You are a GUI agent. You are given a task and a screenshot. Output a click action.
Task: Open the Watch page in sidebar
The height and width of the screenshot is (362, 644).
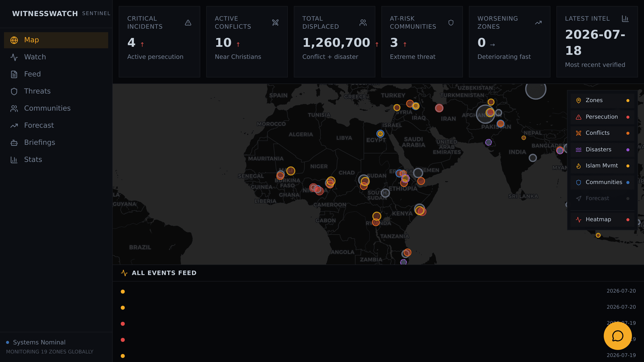click(56, 57)
